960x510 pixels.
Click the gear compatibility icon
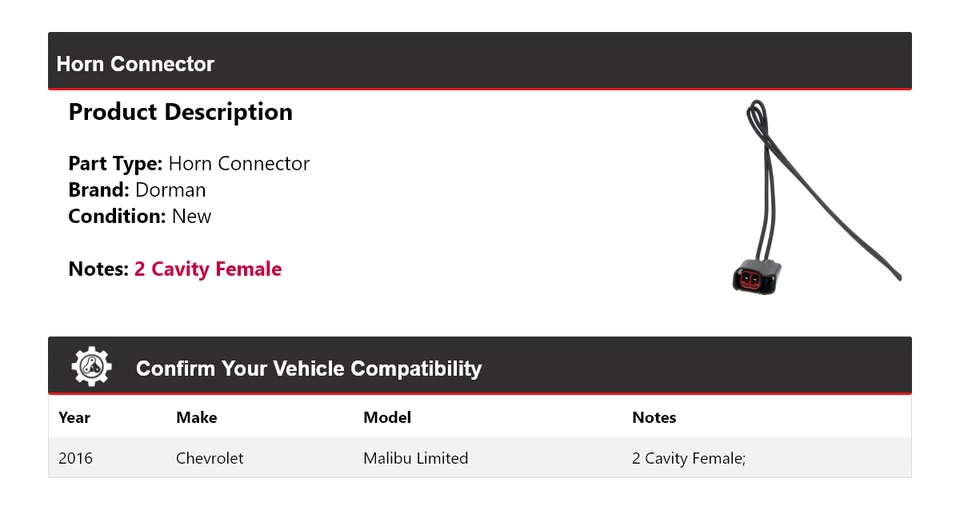point(91,367)
